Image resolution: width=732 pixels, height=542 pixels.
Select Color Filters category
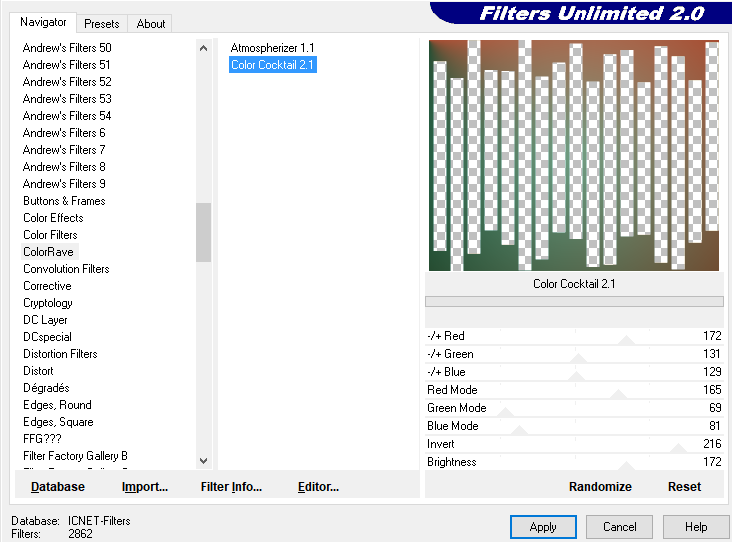click(x=50, y=235)
